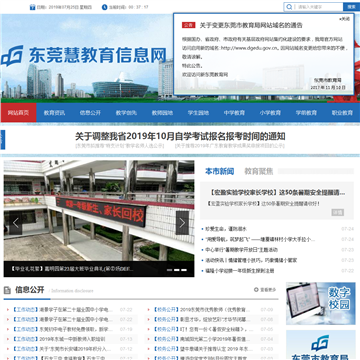The width and height of the screenshot is (360, 360).
Task: Click the gray 详情 details button
Action: (x=337, y=212)
